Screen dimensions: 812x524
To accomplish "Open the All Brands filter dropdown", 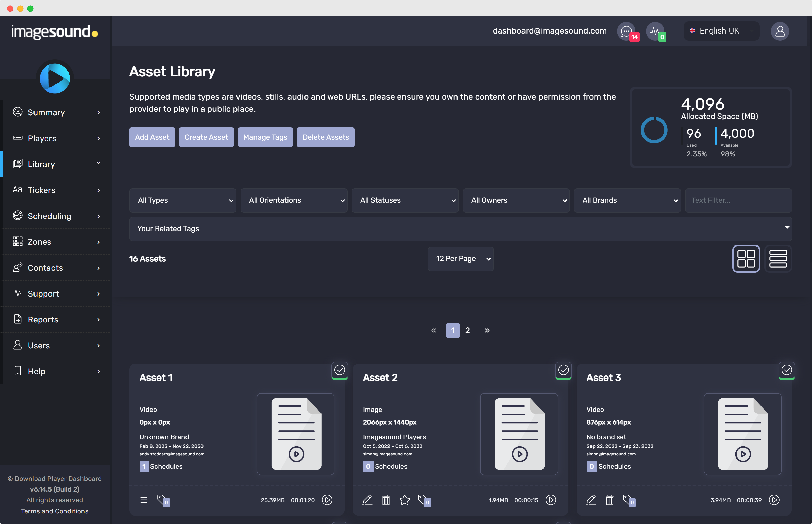I will pos(628,200).
